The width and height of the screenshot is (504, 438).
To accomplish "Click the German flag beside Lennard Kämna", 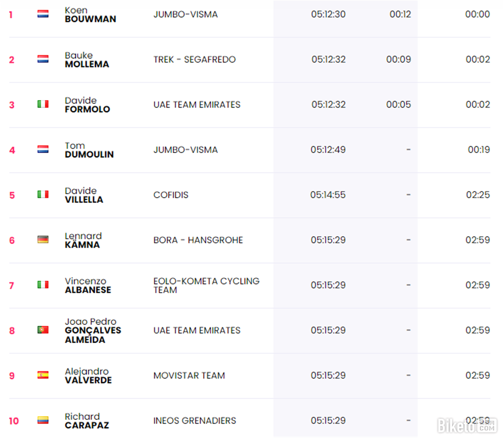I will [43, 239].
